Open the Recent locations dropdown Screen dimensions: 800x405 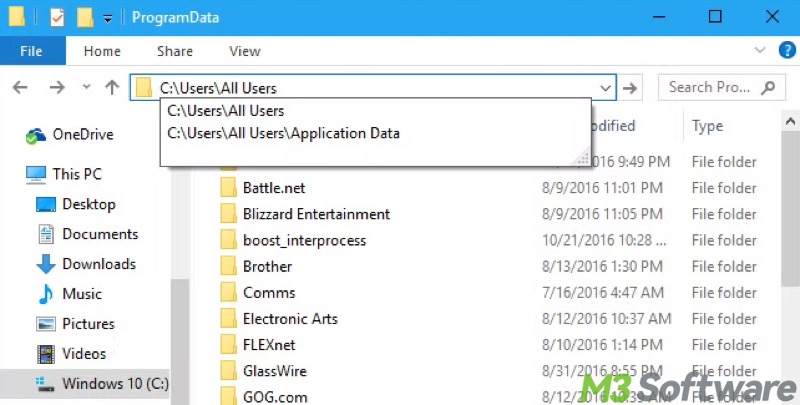pos(87,87)
